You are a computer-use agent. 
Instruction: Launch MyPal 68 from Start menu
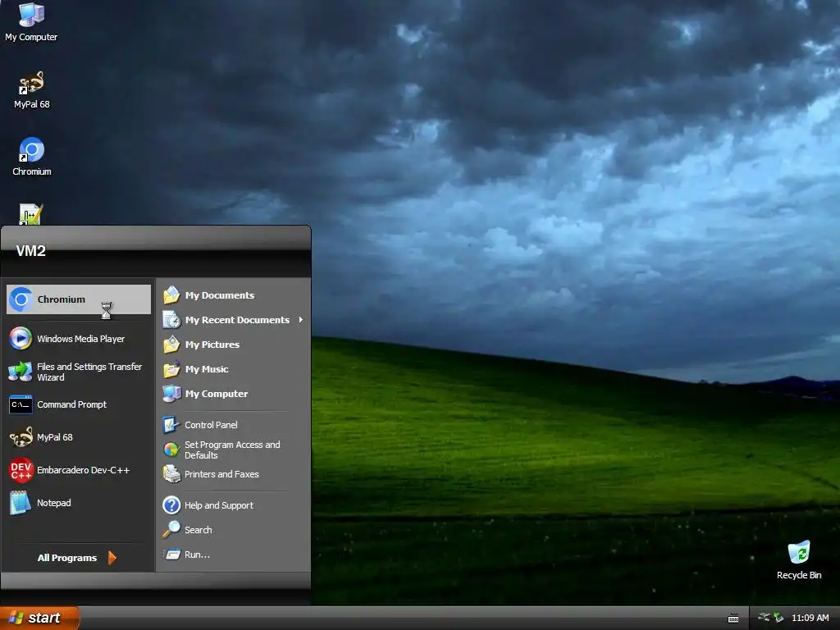[x=78, y=437]
